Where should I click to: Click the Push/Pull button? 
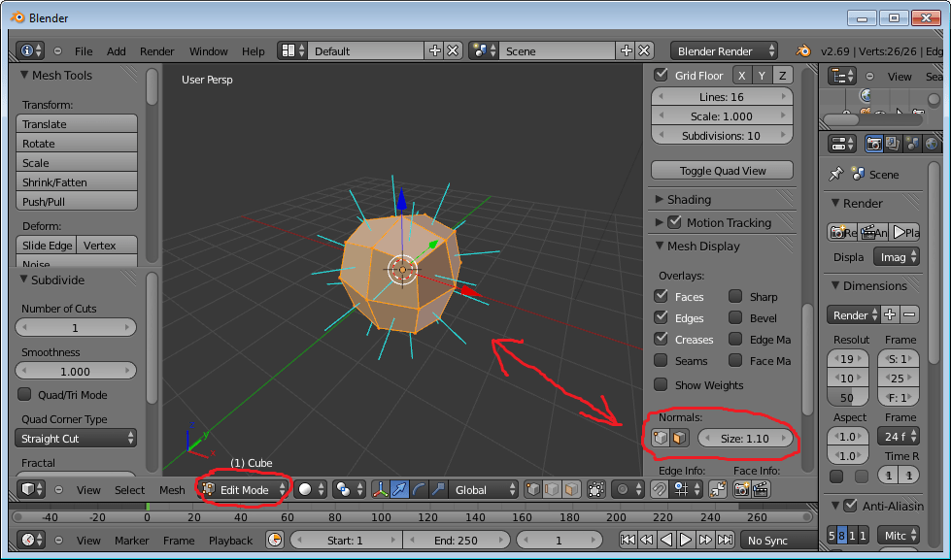tap(77, 201)
